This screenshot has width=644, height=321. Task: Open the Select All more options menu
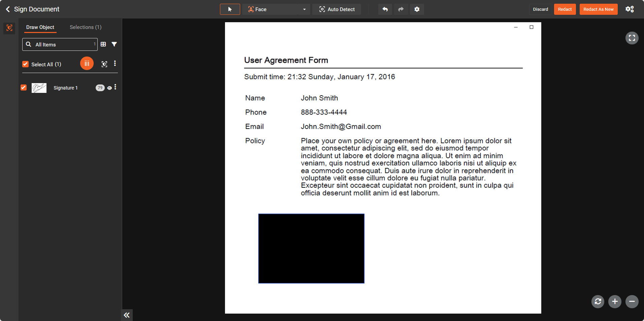(x=115, y=64)
